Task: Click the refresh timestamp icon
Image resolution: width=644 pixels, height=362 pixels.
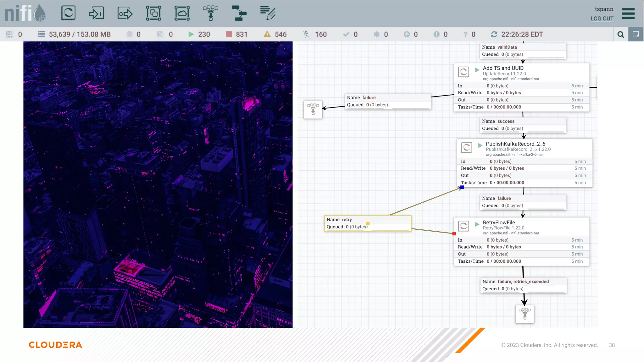Action: pyautogui.click(x=494, y=34)
